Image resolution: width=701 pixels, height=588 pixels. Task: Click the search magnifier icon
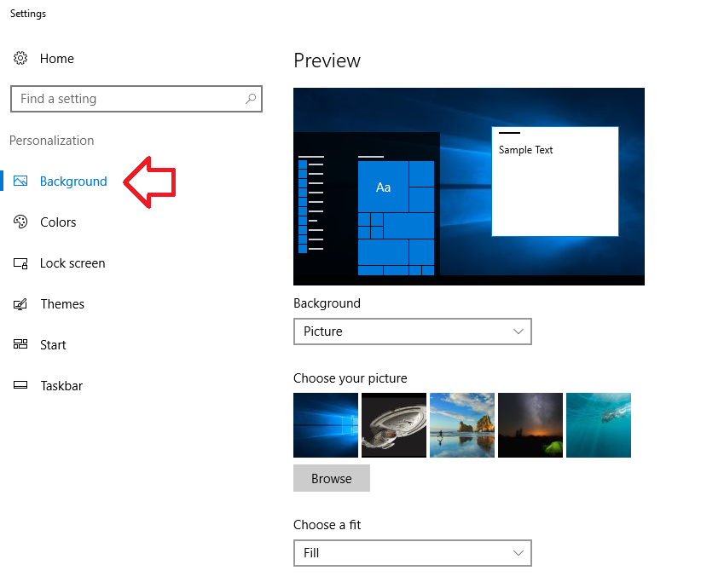pos(251,98)
